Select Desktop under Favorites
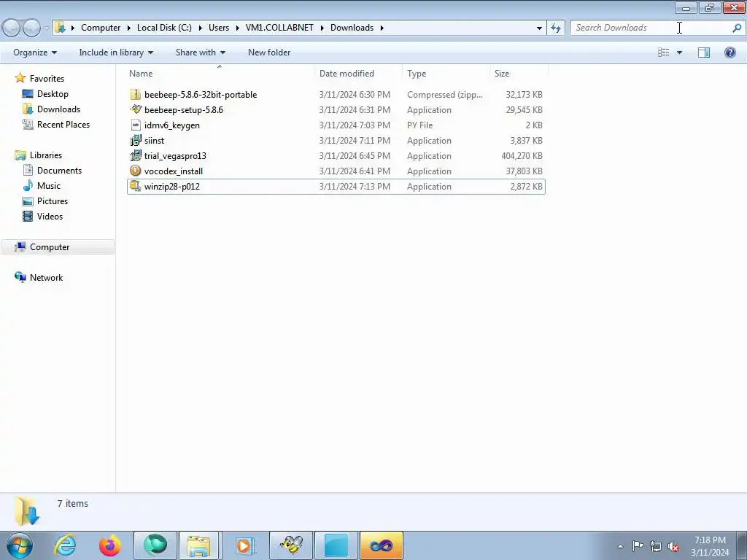The image size is (747, 560). (53, 94)
